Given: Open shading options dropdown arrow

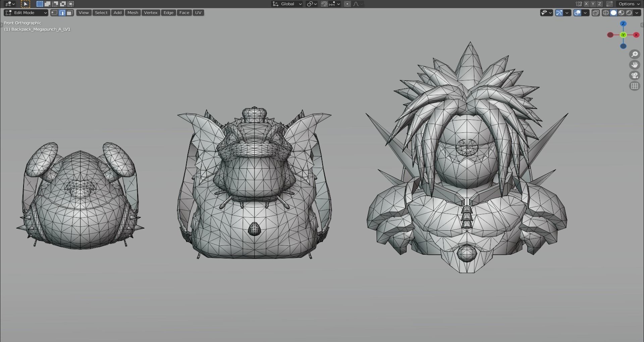Looking at the screenshot, I should pyautogui.click(x=637, y=13).
